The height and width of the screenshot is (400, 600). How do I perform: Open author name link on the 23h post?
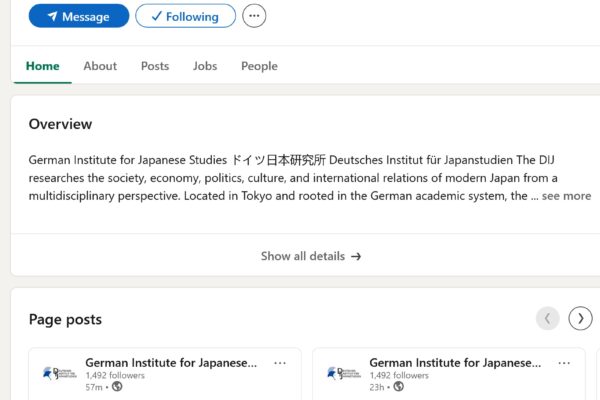(x=455, y=363)
